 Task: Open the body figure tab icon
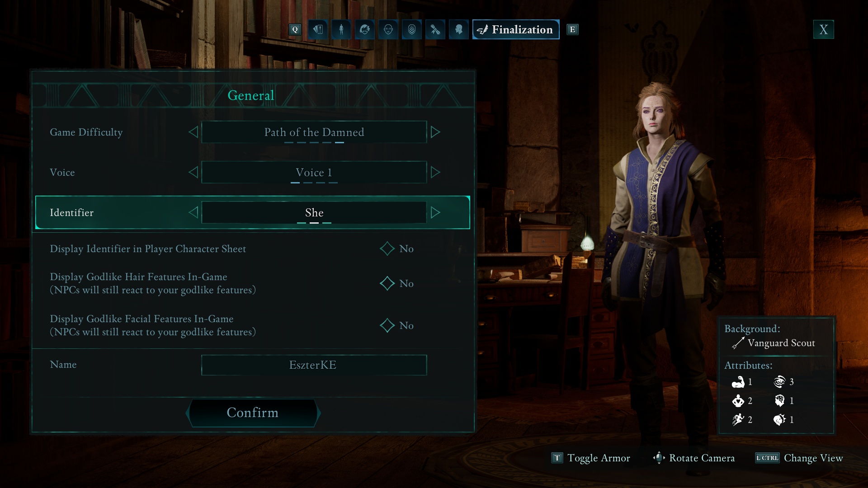click(x=341, y=29)
